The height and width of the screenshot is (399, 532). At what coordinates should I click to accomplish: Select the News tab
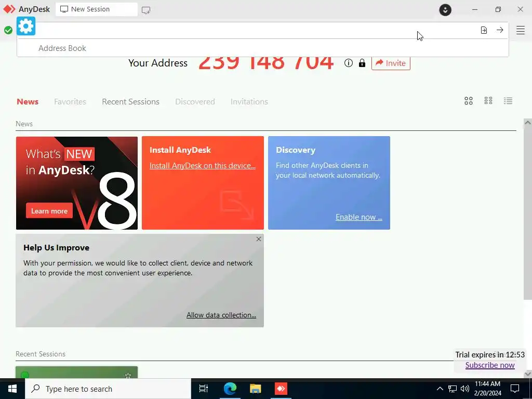[x=28, y=102]
